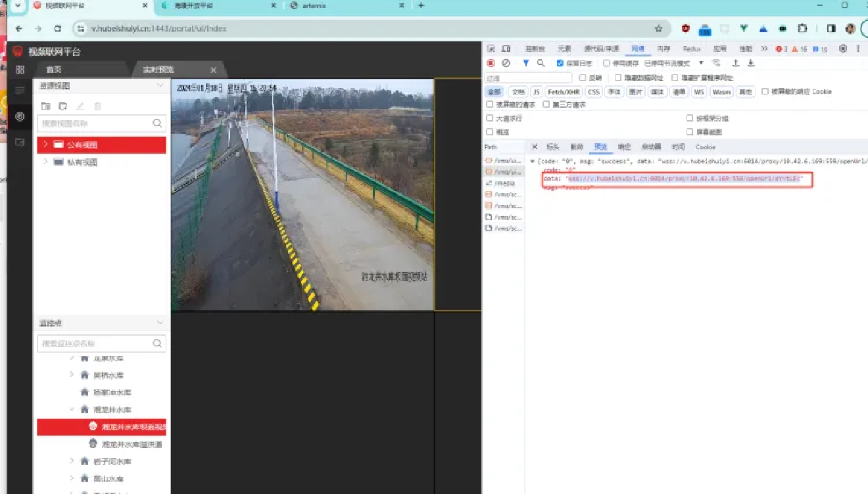Select the 私有视图 private view item
868x494 pixels.
[82, 162]
